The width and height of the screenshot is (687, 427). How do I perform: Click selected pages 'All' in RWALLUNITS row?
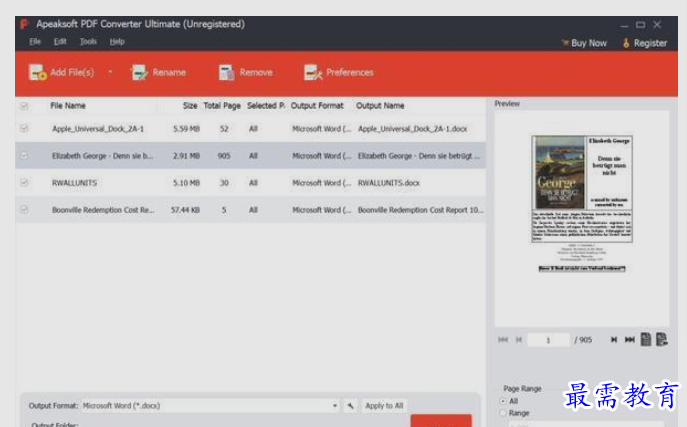(x=253, y=183)
